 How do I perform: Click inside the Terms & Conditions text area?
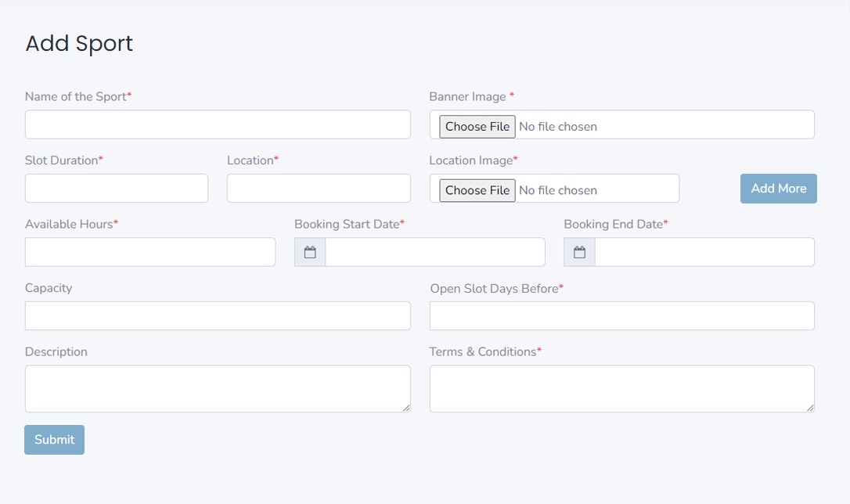[x=621, y=388]
